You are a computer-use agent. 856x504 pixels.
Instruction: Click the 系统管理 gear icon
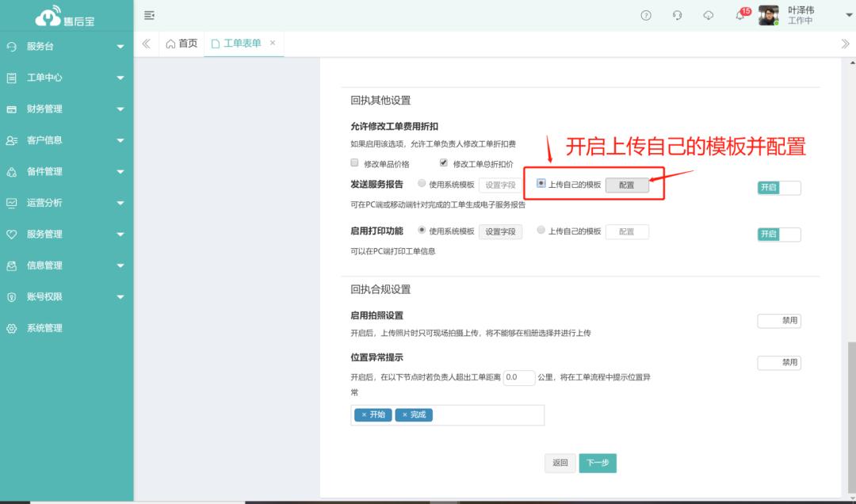click(11, 328)
